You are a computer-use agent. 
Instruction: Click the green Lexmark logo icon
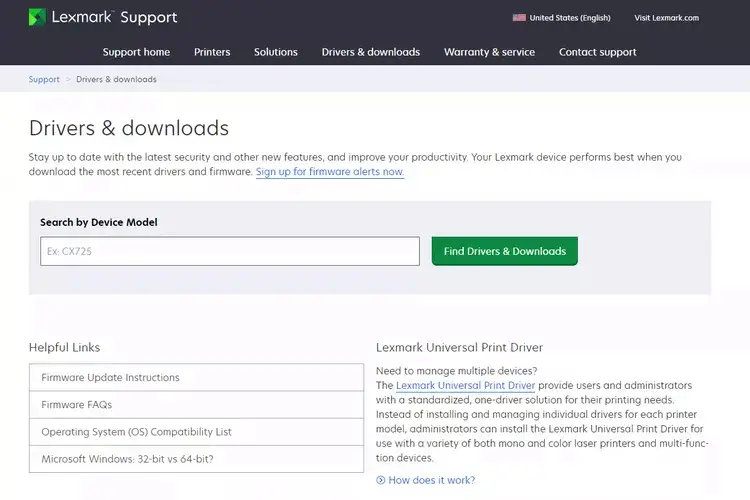point(37,17)
